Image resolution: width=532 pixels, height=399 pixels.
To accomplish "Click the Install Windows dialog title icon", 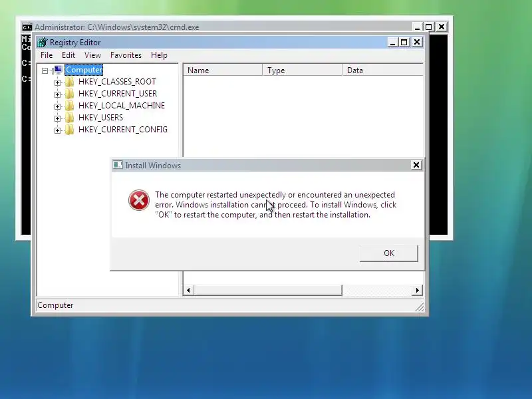I will point(118,165).
